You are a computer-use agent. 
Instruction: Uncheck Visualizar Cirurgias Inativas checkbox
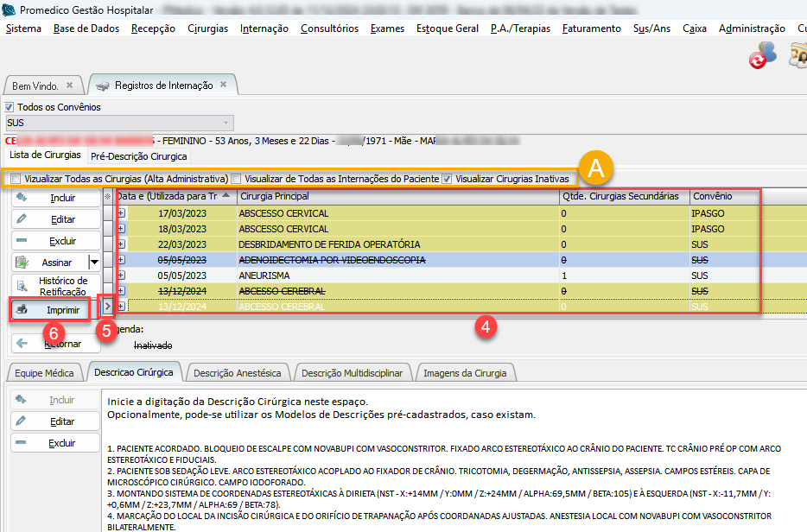(x=447, y=179)
